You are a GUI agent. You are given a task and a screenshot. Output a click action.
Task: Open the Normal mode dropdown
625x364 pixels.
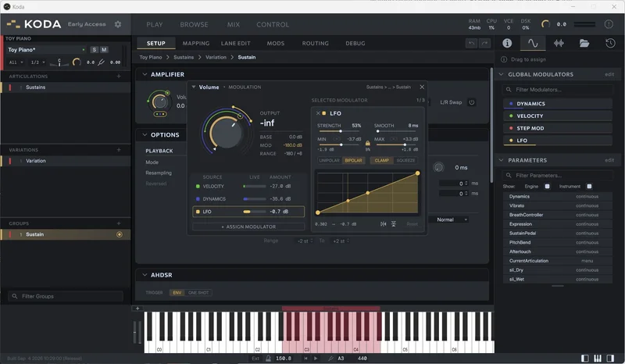pos(448,219)
